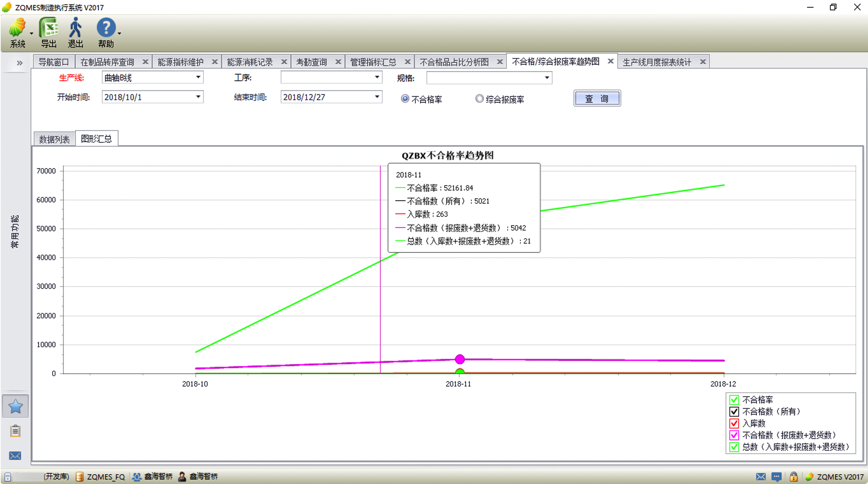Click the clipboard icon in left sidebar
Viewport: 868px width, 484px height.
(15, 431)
